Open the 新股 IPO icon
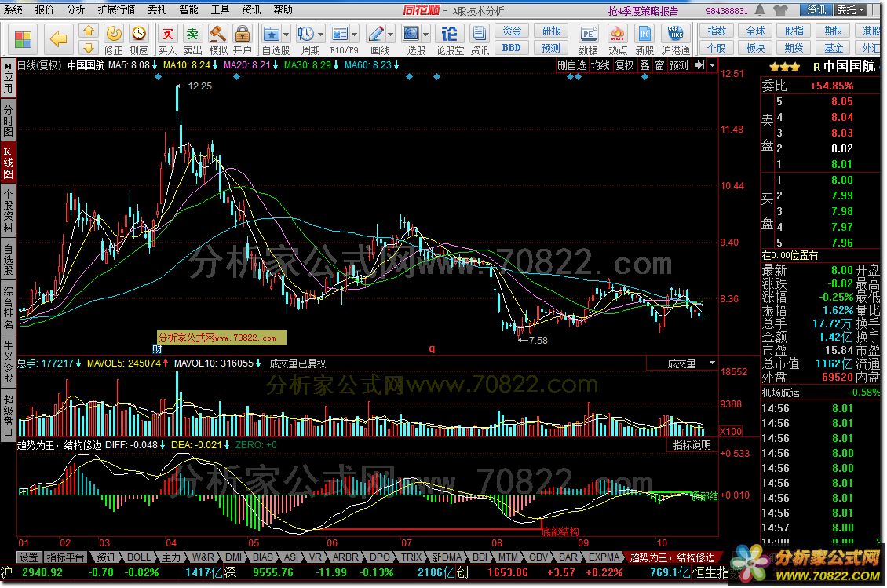The width and height of the screenshot is (887, 588). (645, 40)
